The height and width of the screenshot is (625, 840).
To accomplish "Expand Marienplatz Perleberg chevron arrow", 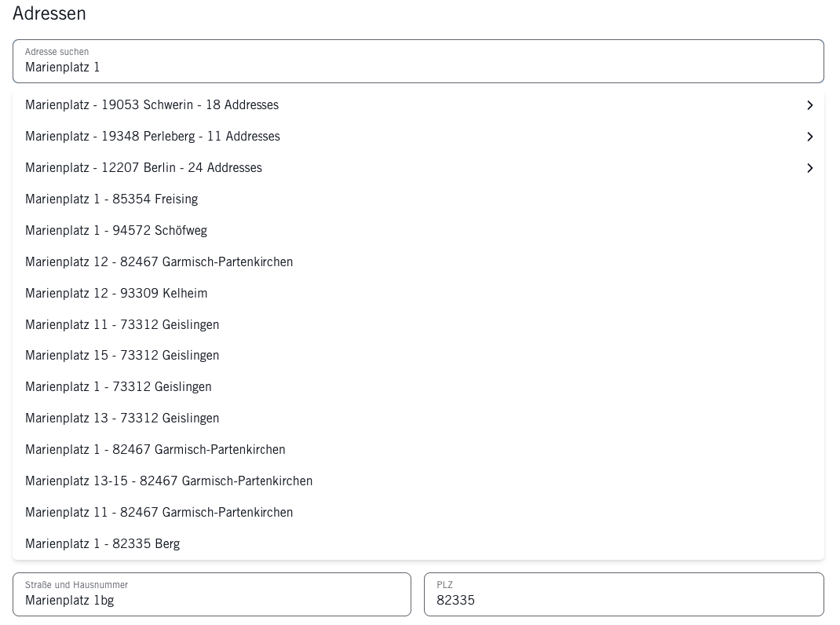I will pyautogui.click(x=809, y=137).
